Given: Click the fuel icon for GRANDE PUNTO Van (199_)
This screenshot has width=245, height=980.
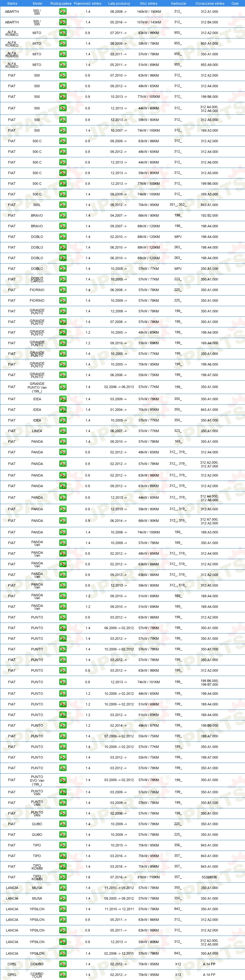Looking at the screenshot, I should coord(63,387).
